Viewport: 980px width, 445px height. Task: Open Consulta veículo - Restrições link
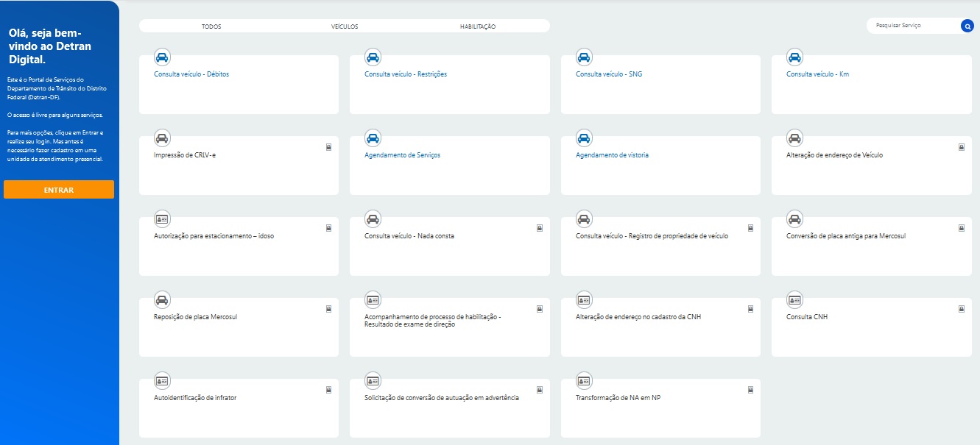point(406,74)
